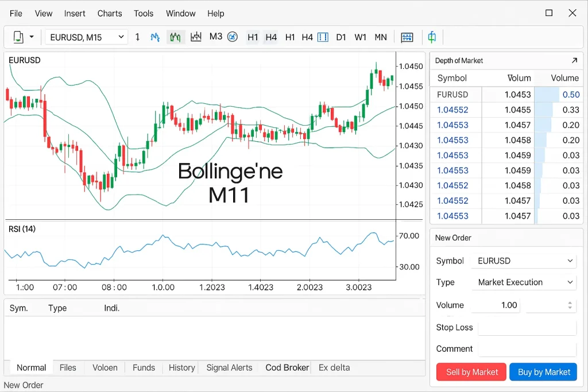
Task: Open the View menu
Action: [x=44, y=14]
